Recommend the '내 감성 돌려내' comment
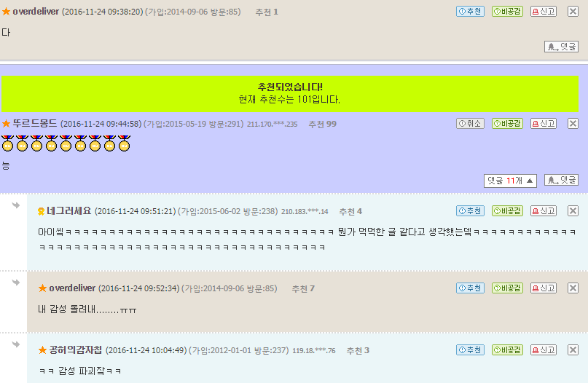 [470, 288]
